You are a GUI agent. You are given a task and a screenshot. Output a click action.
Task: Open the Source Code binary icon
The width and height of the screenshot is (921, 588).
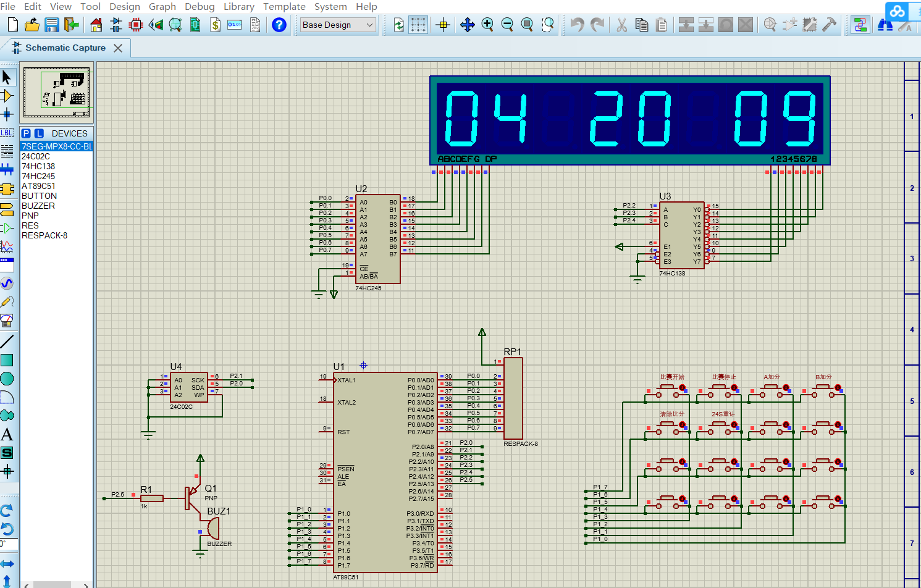point(235,25)
